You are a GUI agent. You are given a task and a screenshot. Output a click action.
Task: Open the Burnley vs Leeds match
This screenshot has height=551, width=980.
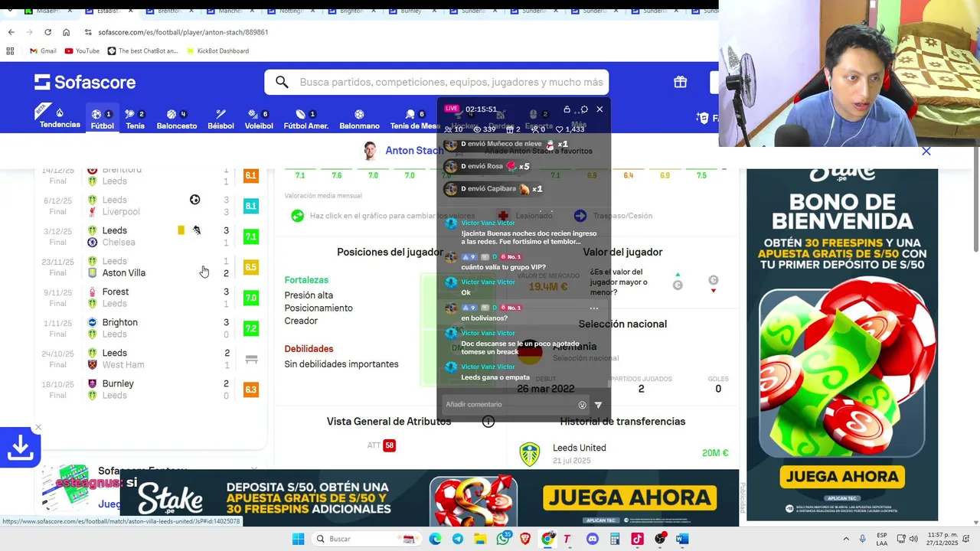(151, 390)
